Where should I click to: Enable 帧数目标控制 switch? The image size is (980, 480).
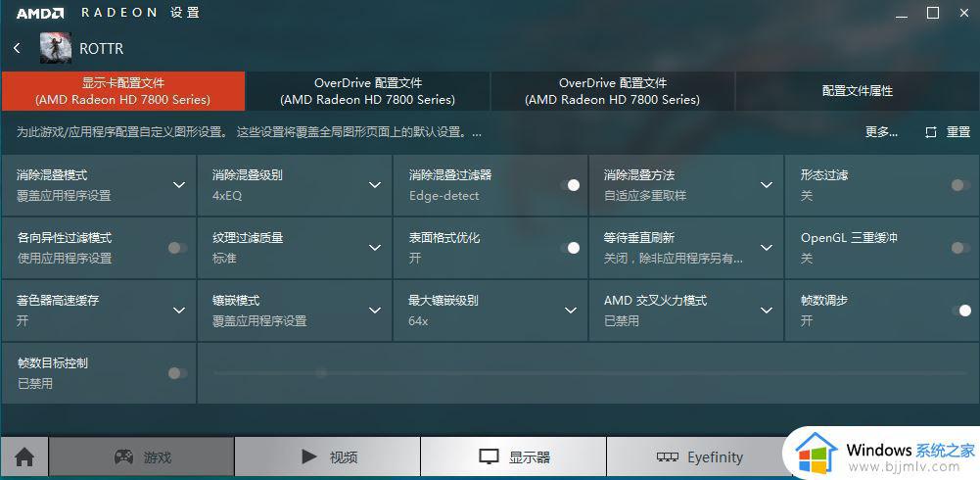(x=177, y=373)
